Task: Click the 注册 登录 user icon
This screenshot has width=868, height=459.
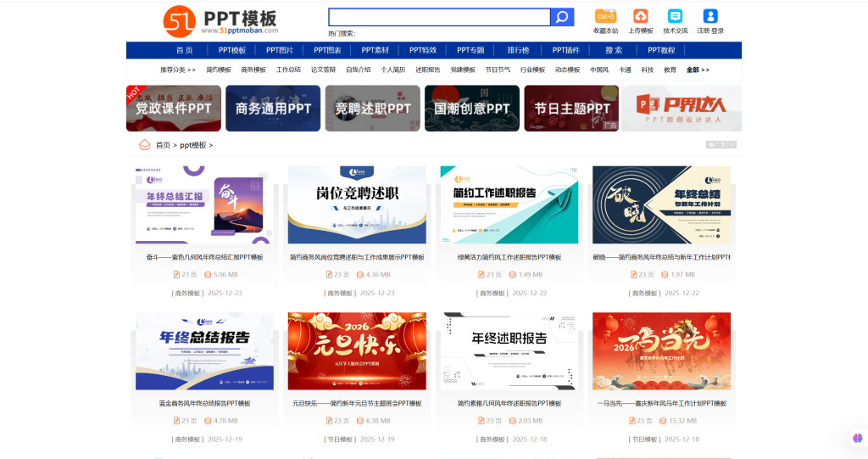Action: click(x=710, y=16)
